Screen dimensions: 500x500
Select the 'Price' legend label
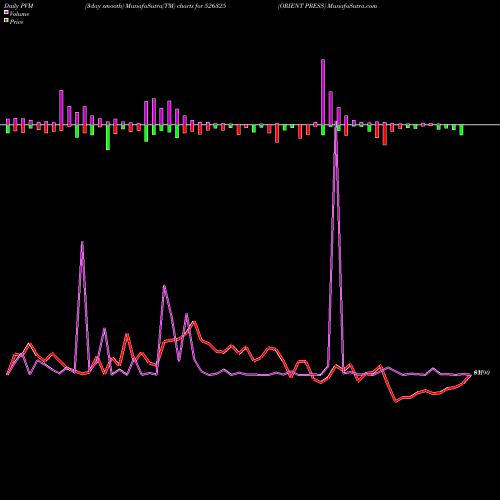16,22
